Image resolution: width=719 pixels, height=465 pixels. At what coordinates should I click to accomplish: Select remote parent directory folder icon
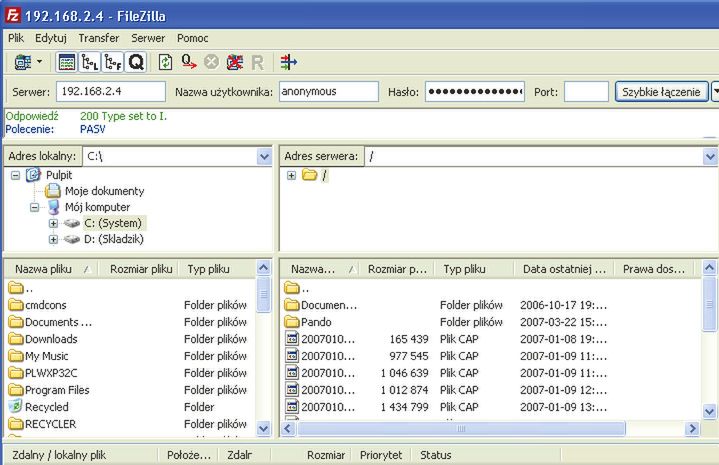(x=292, y=288)
